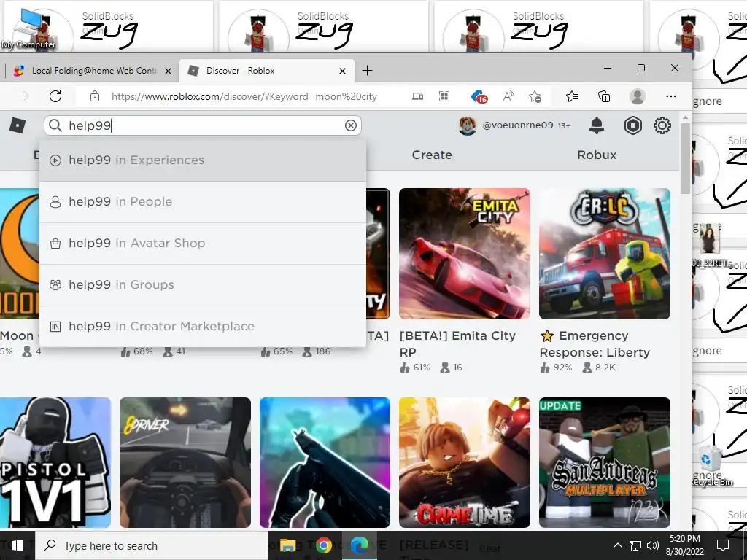Open the San Andreas Multiplayer thumbnail
This screenshot has width=747, height=560.
(x=605, y=462)
